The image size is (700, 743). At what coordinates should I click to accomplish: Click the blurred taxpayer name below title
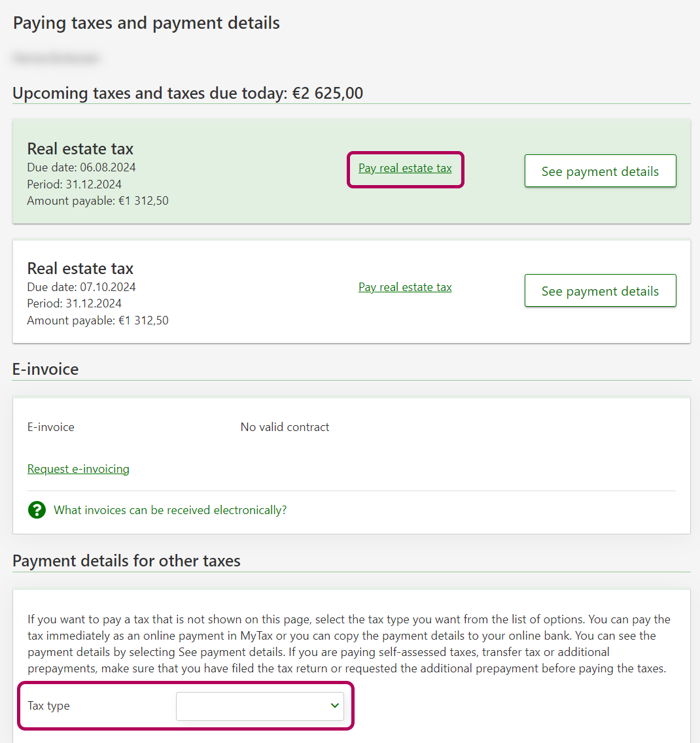pos(56,59)
